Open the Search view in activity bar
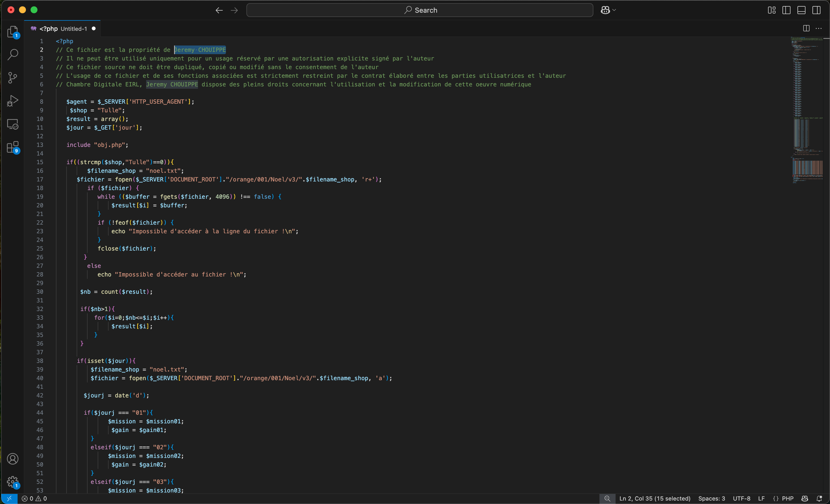Viewport: 830px width, 504px height. (x=12, y=54)
